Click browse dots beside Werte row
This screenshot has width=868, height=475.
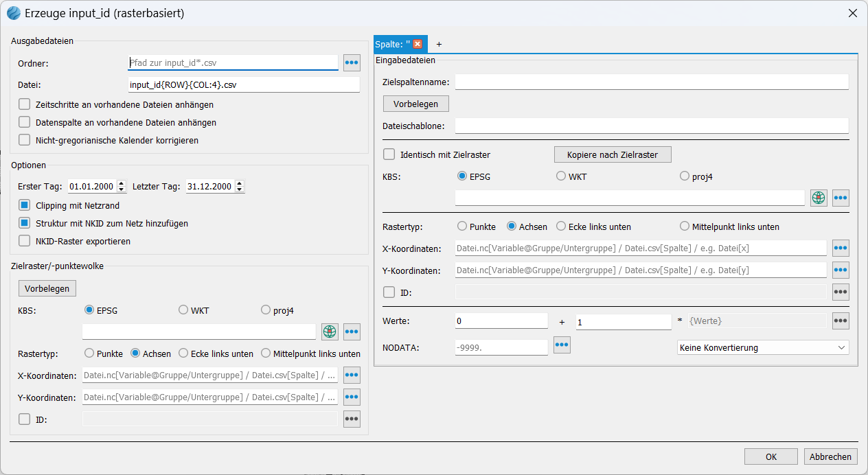coord(841,321)
